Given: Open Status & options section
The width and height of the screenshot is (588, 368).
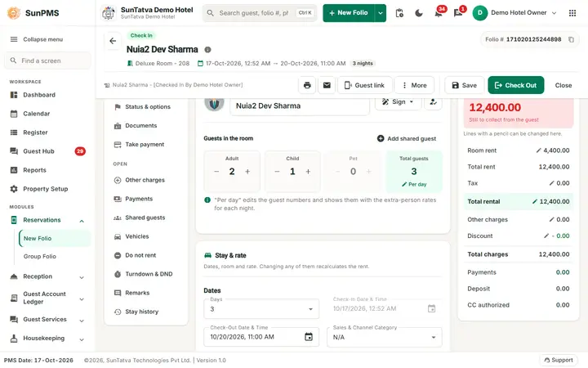Looking at the screenshot, I should click(x=145, y=107).
